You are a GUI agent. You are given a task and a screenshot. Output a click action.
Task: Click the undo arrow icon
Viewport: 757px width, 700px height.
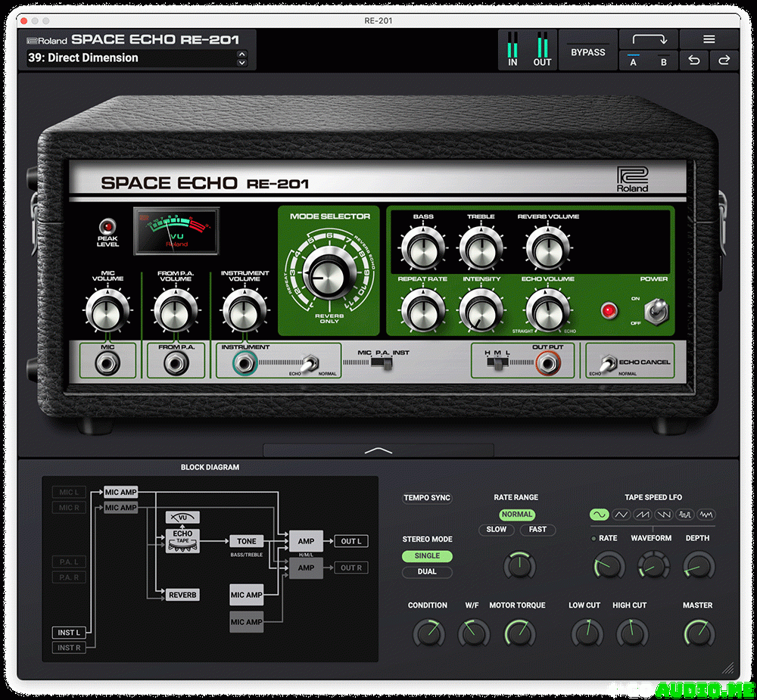[x=694, y=61]
